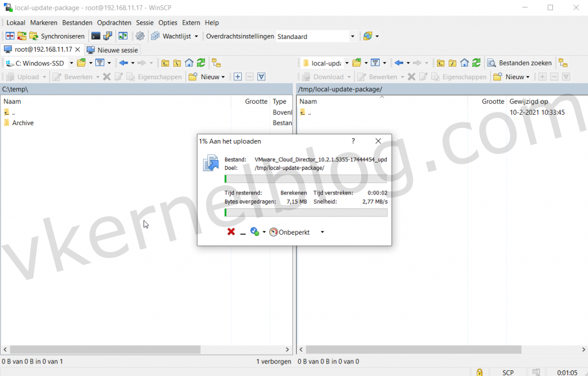Viewport: 588px width, 376px height.
Task: Open the Voorkeuren settings gear icon
Action: click(x=140, y=36)
